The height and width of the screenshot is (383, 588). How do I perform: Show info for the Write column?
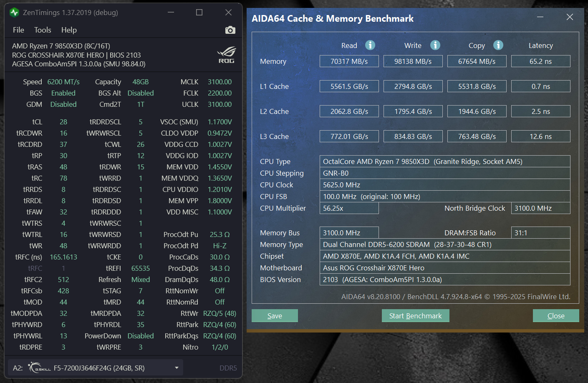point(435,45)
